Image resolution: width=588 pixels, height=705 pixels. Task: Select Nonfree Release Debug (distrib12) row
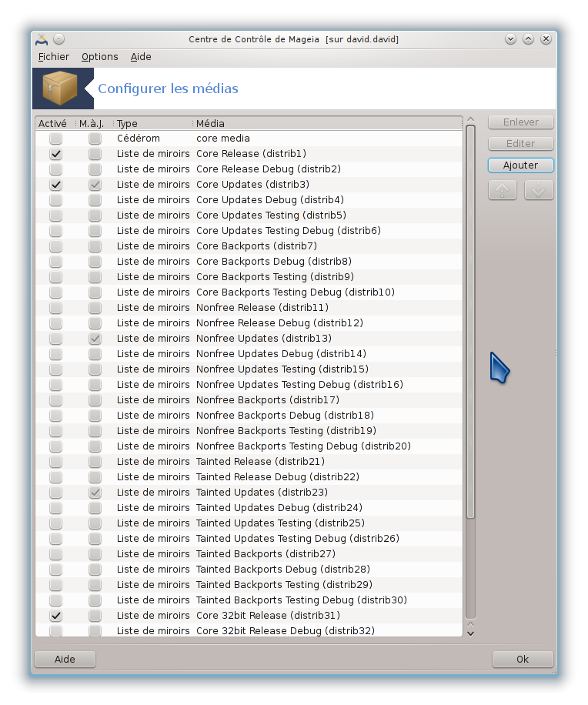pyautogui.click(x=249, y=323)
